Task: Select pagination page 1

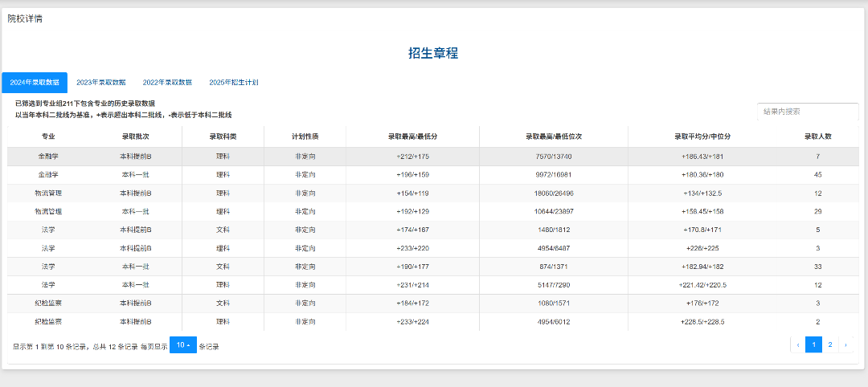Action: 813,345
